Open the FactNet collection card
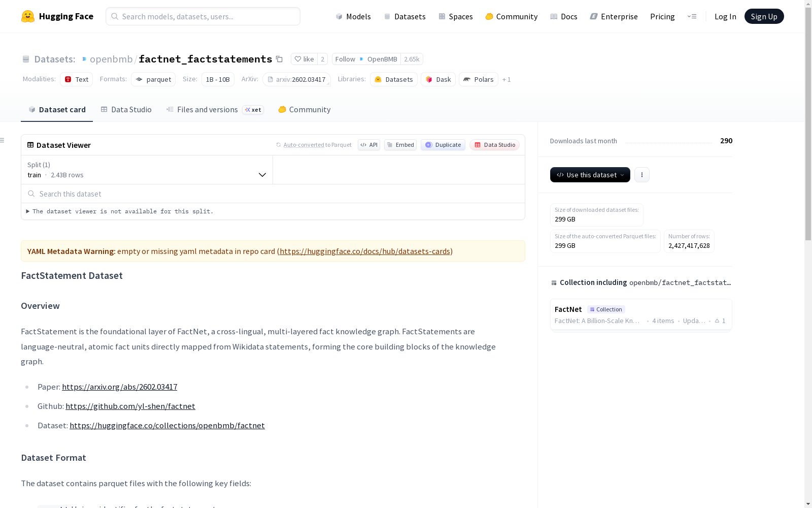This screenshot has width=812, height=508. coord(641,314)
